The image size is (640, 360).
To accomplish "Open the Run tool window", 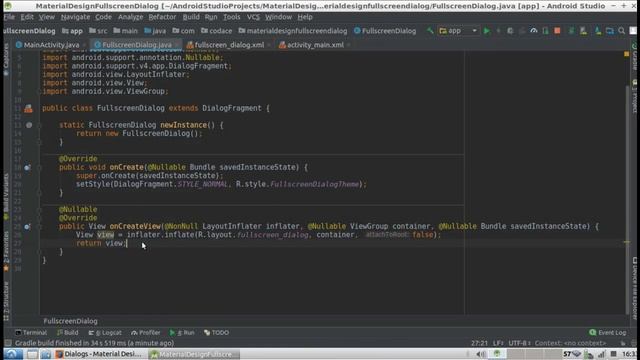I will tap(182, 333).
